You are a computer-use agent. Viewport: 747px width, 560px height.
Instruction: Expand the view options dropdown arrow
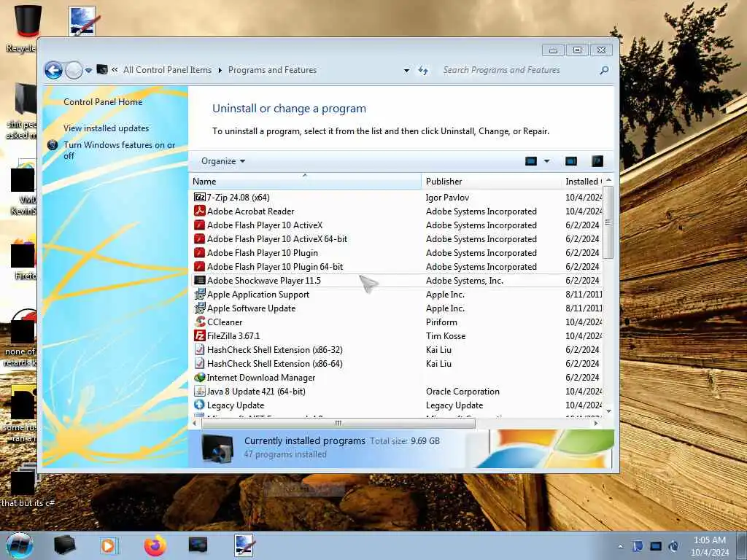[x=546, y=161]
